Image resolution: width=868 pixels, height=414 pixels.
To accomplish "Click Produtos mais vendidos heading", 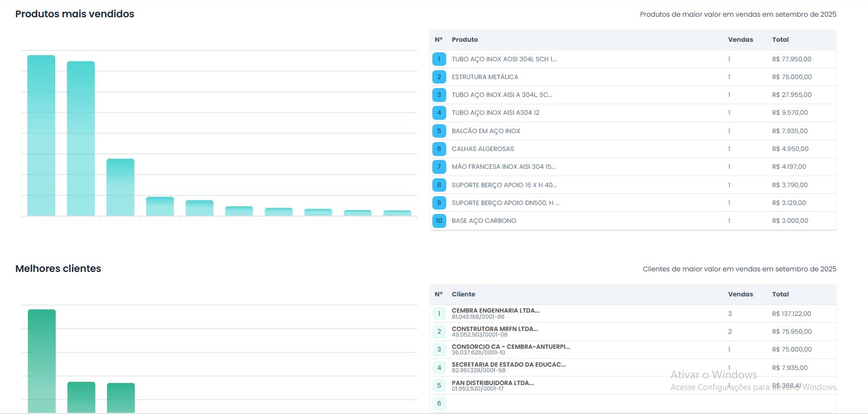I will click(75, 14).
